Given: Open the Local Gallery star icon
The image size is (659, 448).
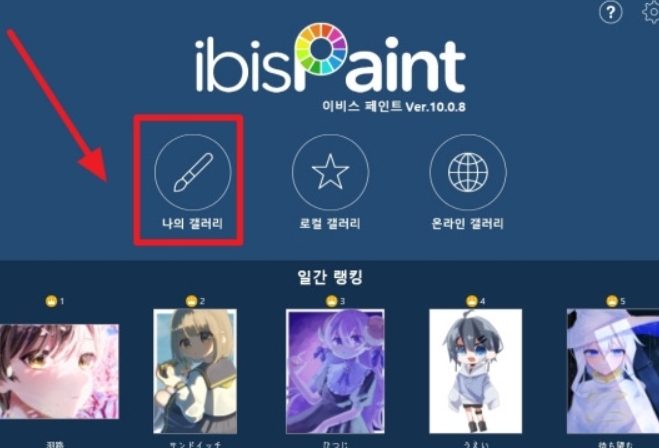Looking at the screenshot, I should [x=330, y=172].
